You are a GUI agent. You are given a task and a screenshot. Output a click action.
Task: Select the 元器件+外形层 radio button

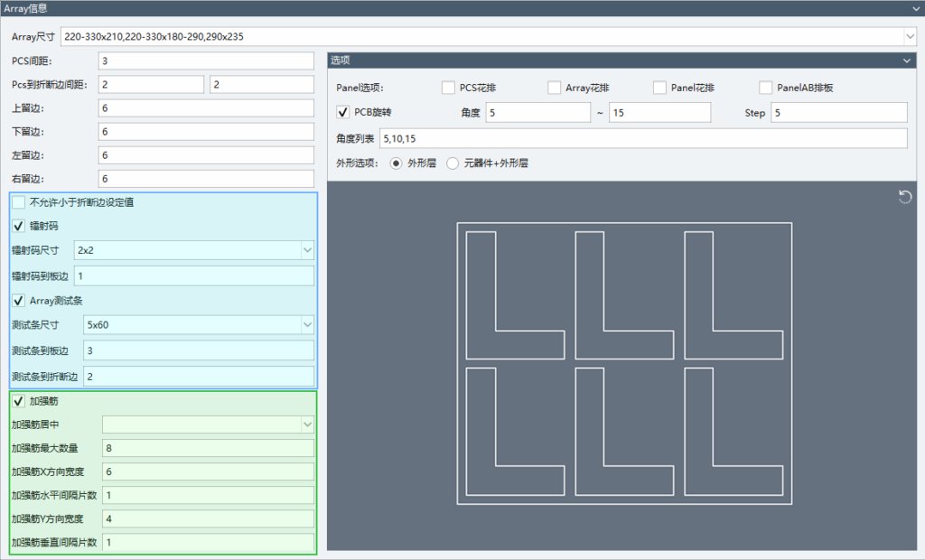click(453, 163)
